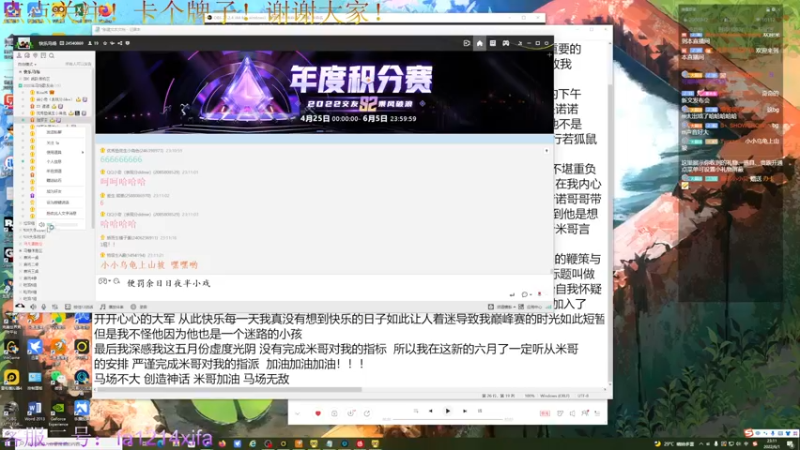Click chat message 小小乌龟上山坡 嘿嘿哟

(x=149, y=265)
